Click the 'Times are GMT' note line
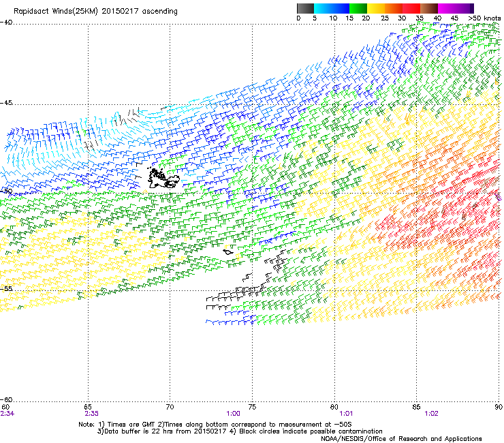This screenshot has height=443, width=504. pos(215,425)
